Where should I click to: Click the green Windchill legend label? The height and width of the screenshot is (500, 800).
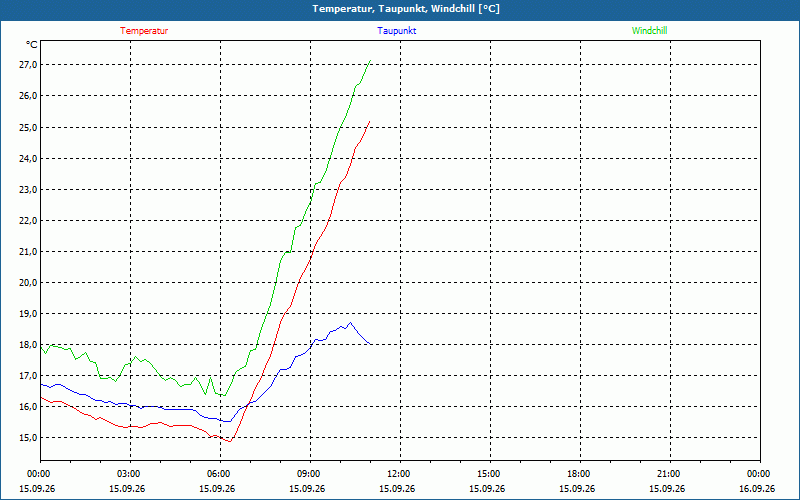click(649, 31)
